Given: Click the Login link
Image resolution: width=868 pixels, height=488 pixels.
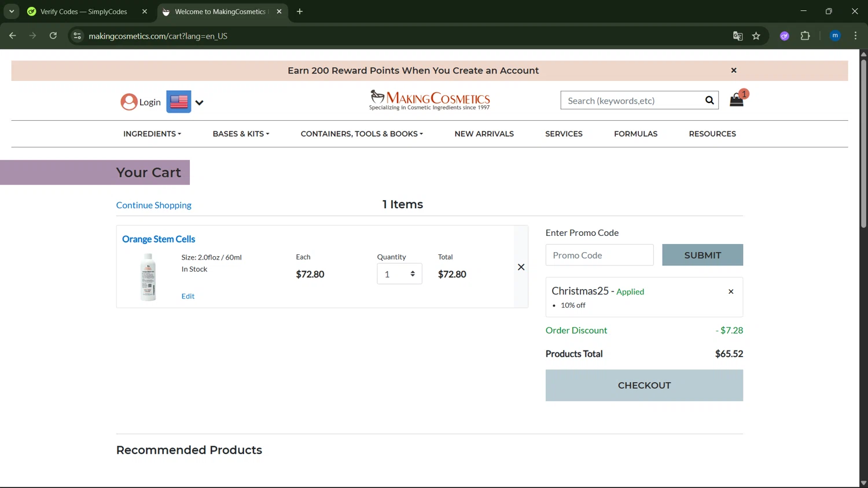Looking at the screenshot, I should (150, 102).
